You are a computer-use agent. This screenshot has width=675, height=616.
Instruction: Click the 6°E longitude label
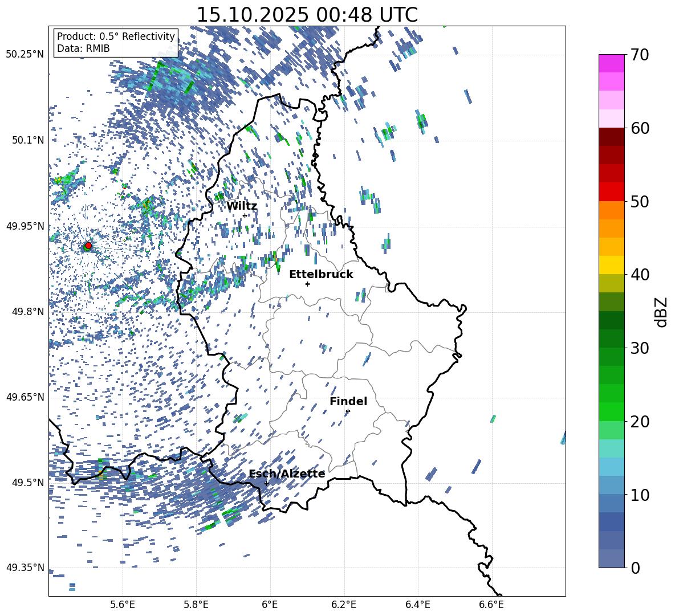pos(270,605)
